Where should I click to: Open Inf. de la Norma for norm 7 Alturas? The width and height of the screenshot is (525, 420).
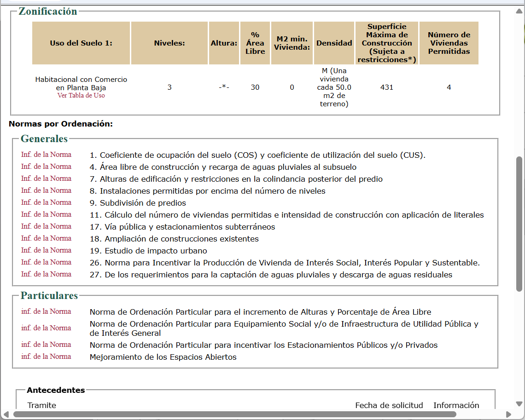[46, 178]
